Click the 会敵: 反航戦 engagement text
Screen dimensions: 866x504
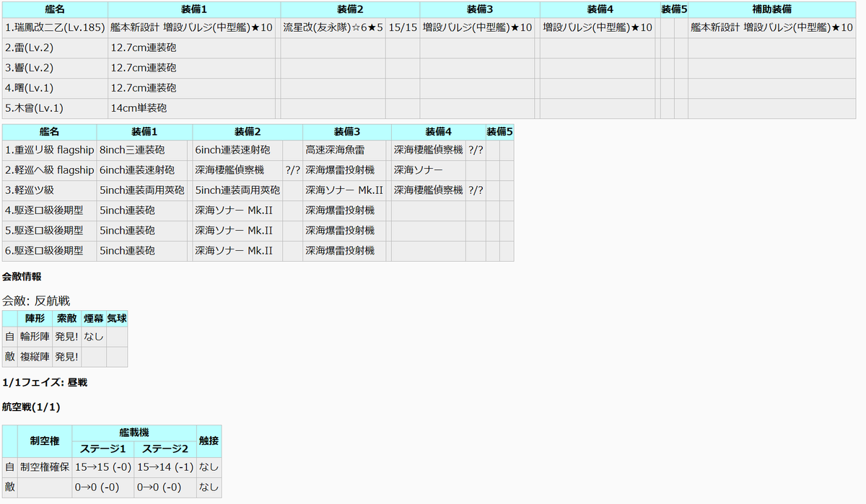[x=36, y=301]
